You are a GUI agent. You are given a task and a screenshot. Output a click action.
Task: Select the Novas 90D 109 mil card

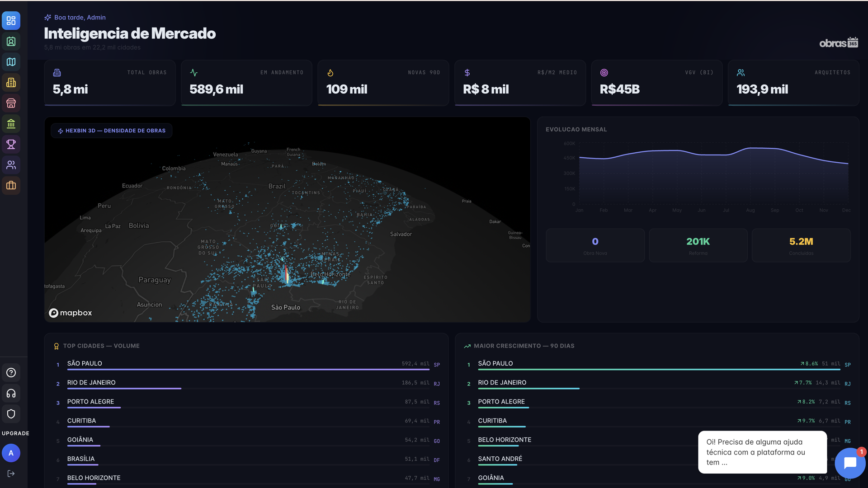383,83
